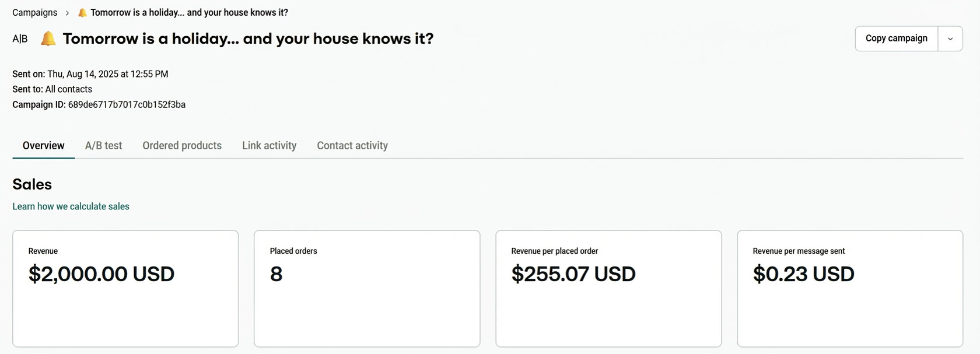Screen dimensions: 980x354
Task: Navigate back via the Campaigns breadcrumb
Action: [34, 12]
